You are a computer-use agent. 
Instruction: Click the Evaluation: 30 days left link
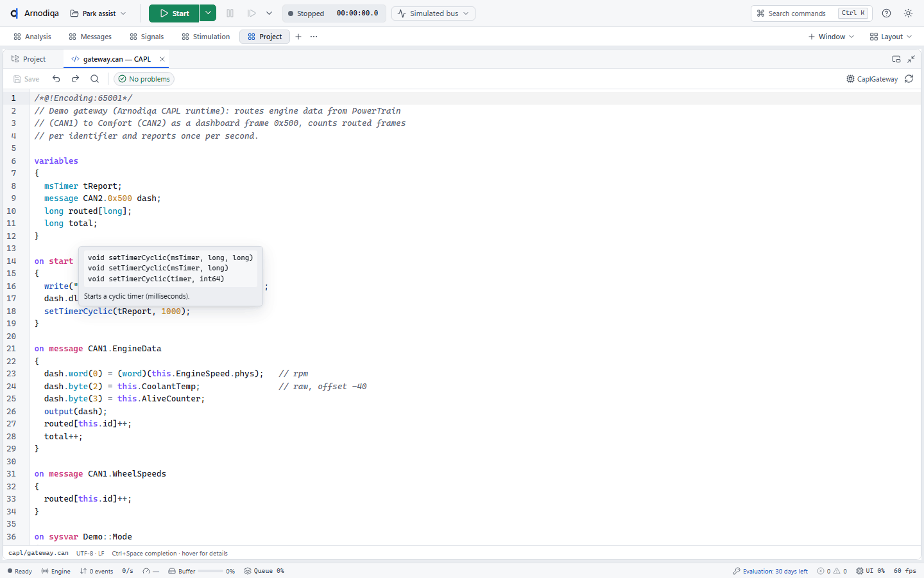point(771,571)
